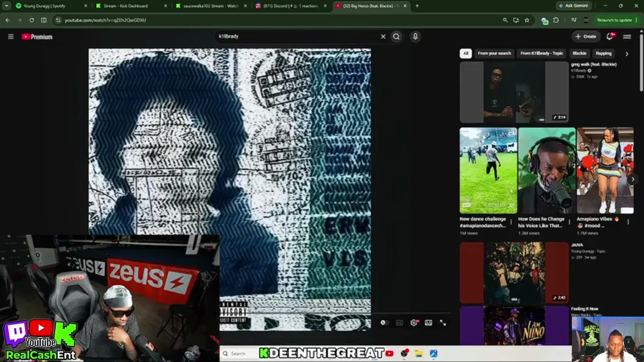This screenshot has height=362, width=644.
Task: Go forward in browser history
Action: [20, 20]
